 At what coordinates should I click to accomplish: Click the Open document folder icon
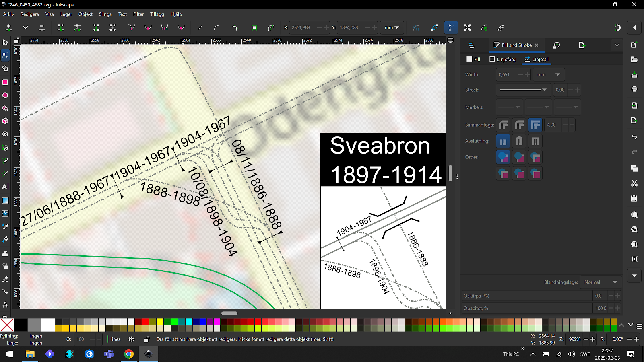point(634,60)
